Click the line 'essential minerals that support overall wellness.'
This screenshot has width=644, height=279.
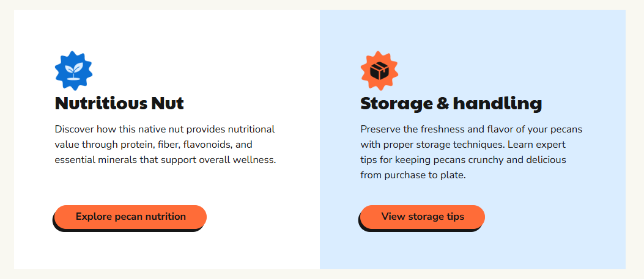(x=166, y=160)
